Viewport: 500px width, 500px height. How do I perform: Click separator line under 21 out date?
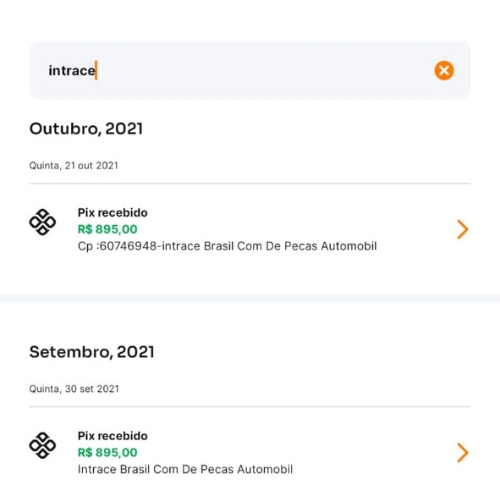click(x=250, y=183)
